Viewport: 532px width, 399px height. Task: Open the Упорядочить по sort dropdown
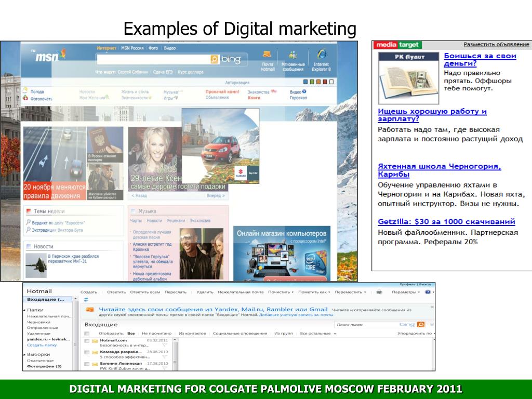(416, 334)
